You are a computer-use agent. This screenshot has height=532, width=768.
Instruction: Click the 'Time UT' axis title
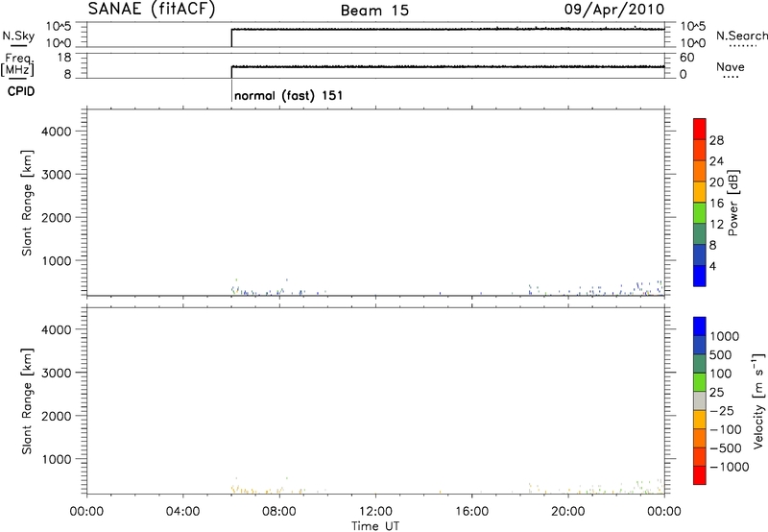(x=375, y=526)
